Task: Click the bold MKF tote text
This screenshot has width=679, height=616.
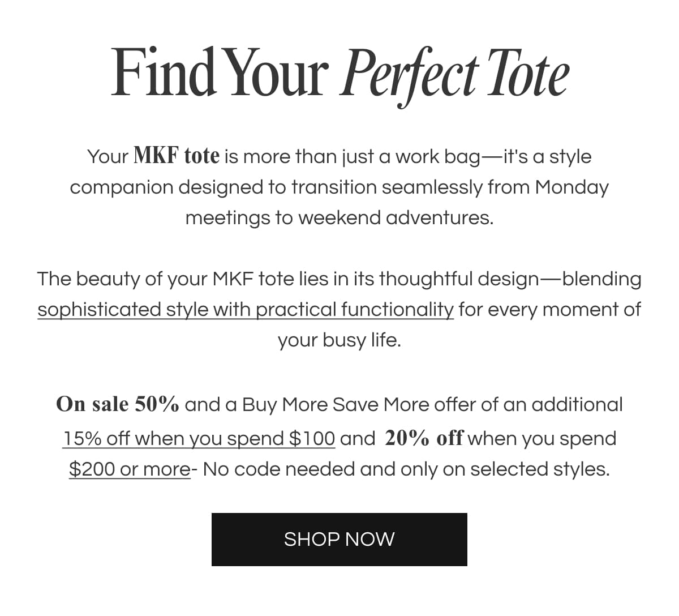Action: click(176, 156)
